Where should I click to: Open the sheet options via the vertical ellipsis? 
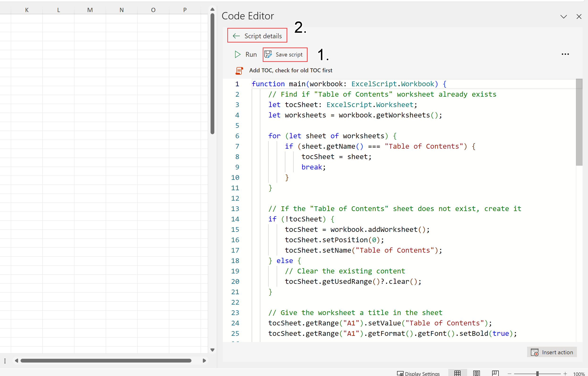click(x=5, y=361)
